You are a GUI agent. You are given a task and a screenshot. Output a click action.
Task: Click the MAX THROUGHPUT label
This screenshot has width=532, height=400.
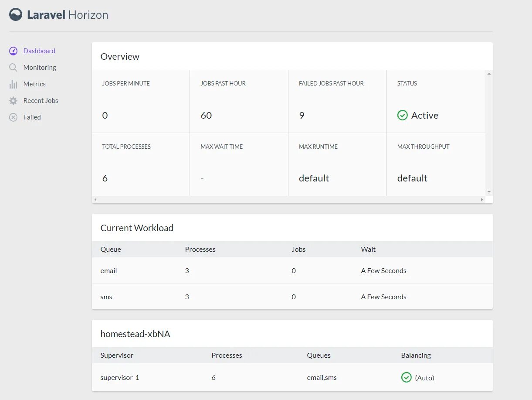[423, 147]
